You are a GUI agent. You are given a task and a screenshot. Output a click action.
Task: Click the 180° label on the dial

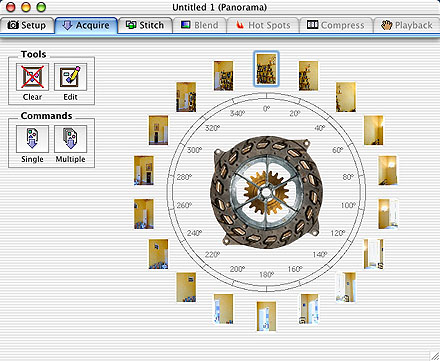coord(266,275)
